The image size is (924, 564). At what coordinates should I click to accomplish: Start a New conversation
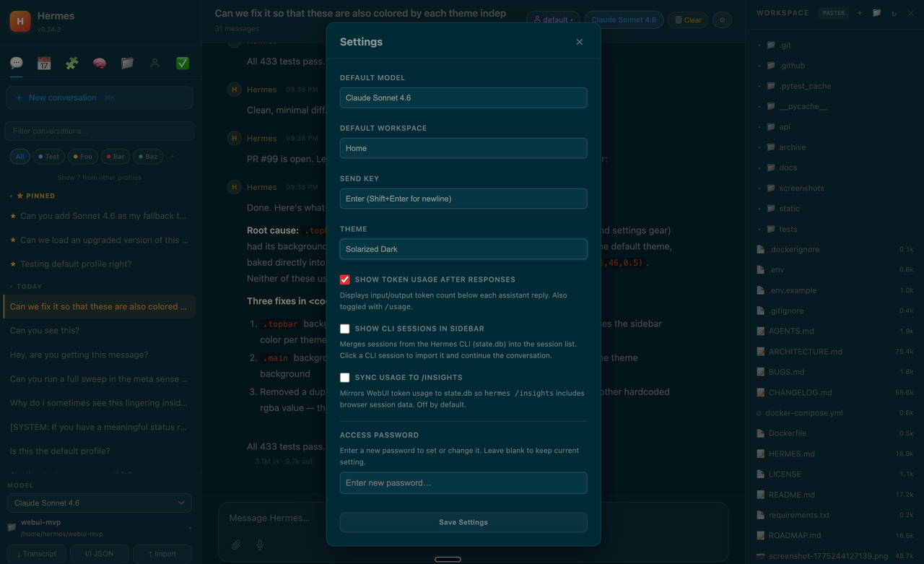point(100,97)
